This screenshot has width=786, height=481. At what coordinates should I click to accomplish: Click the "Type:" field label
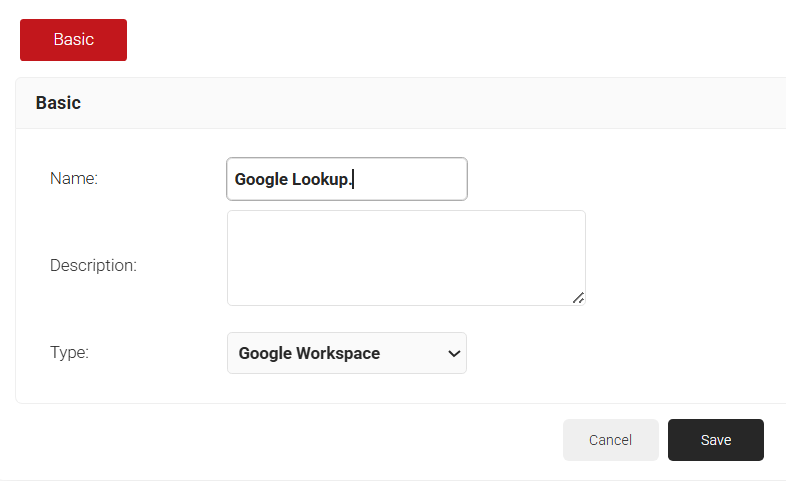69,353
